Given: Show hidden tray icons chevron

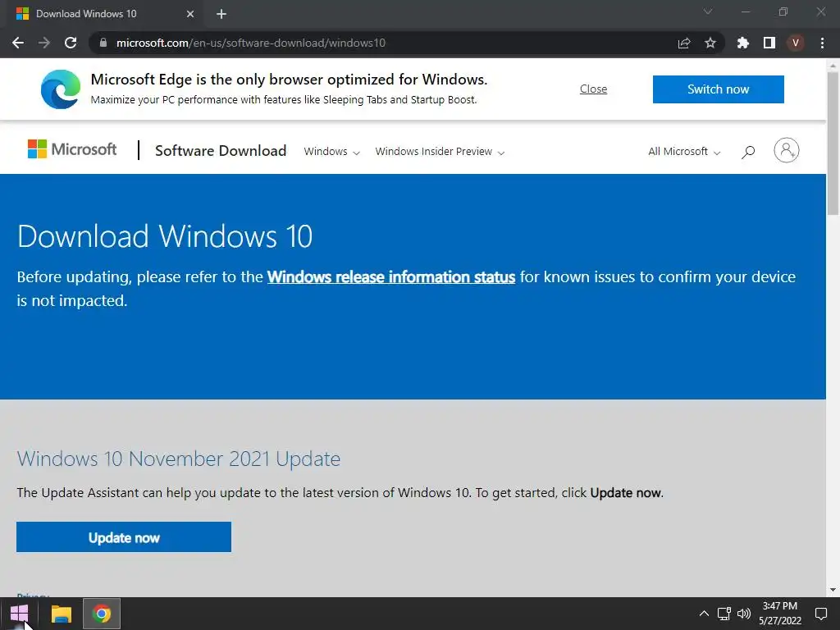Looking at the screenshot, I should tap(704, 614).
